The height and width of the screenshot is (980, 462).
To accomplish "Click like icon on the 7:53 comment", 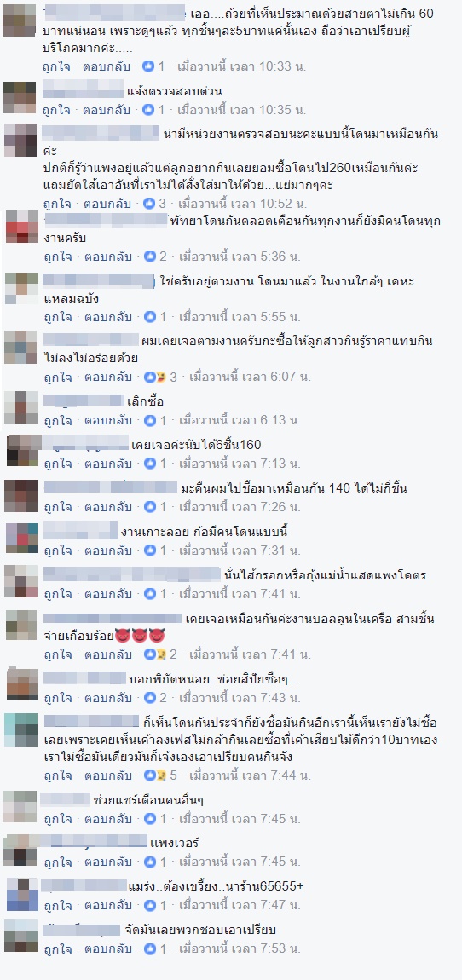I will [x=149, y=948].
